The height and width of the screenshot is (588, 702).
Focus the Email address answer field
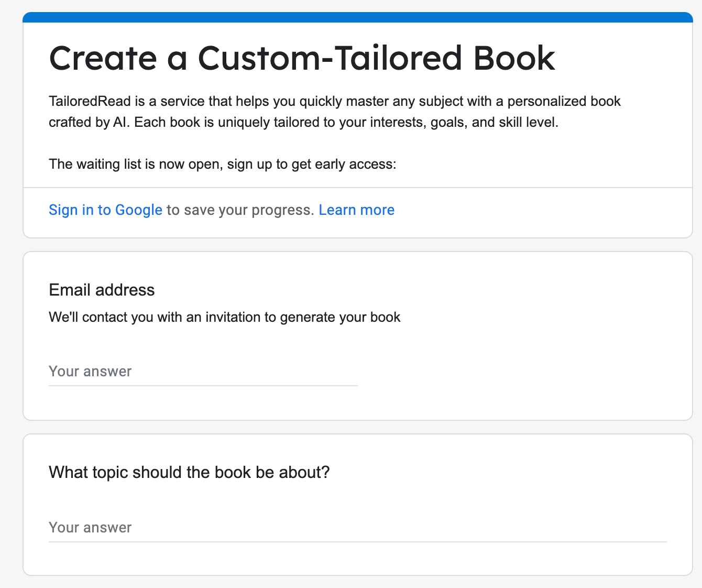203,372
